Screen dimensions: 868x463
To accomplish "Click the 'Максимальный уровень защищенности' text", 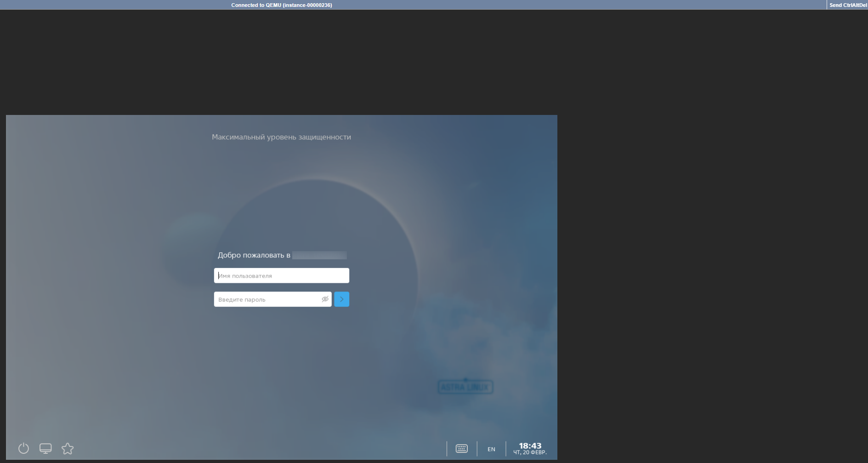I will click(281, 137).
